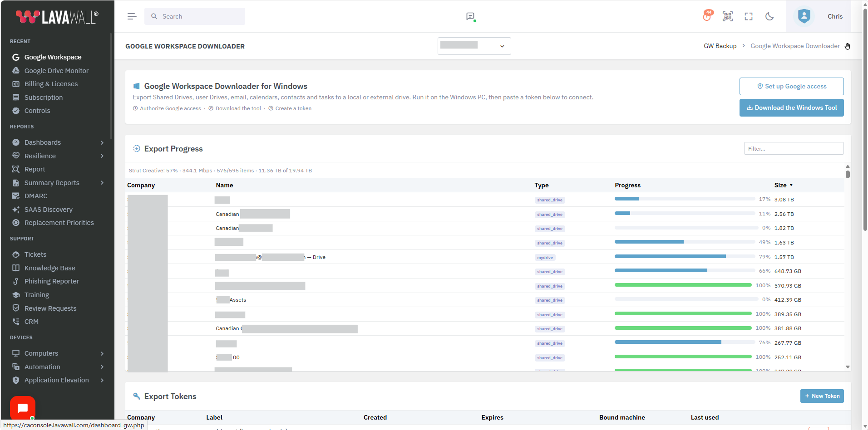Sort by the Progress column header
The image size is (868, 430).
627,185
